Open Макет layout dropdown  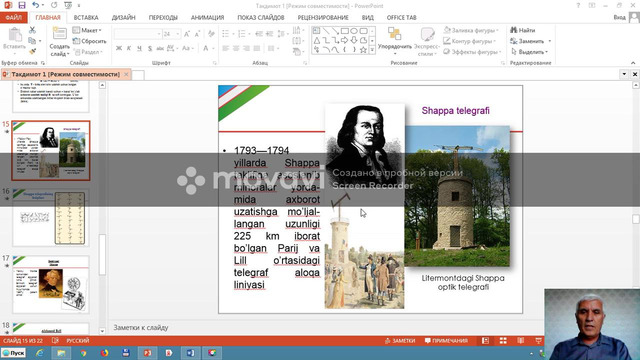[87, 30]
